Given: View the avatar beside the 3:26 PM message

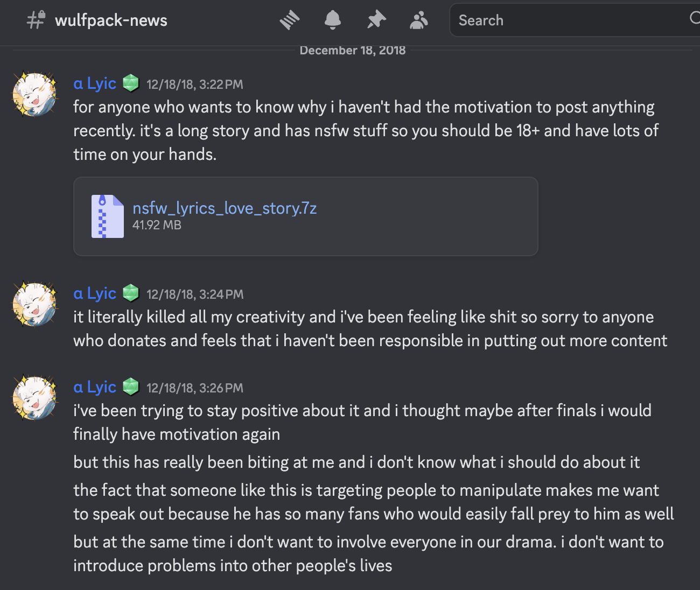Looking at the screenshot, I should [x=35, y=398].
